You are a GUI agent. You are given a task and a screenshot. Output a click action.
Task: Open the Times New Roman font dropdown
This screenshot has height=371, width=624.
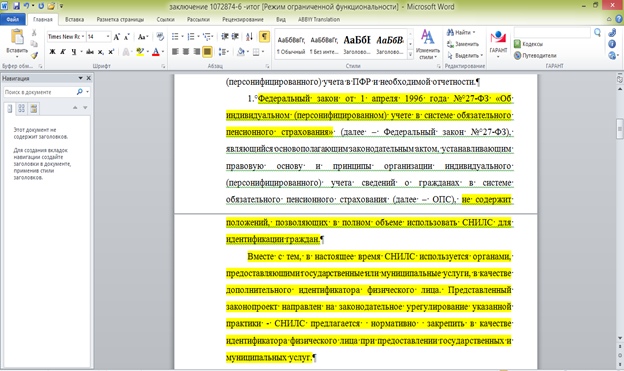click(83, 37)
